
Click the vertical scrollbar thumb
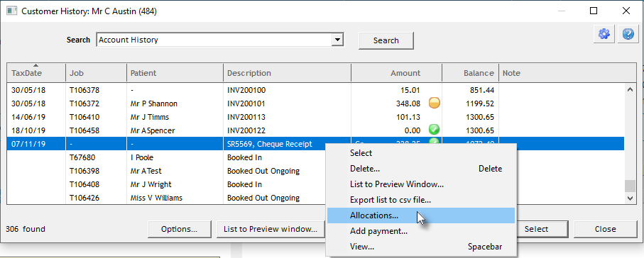631,186
